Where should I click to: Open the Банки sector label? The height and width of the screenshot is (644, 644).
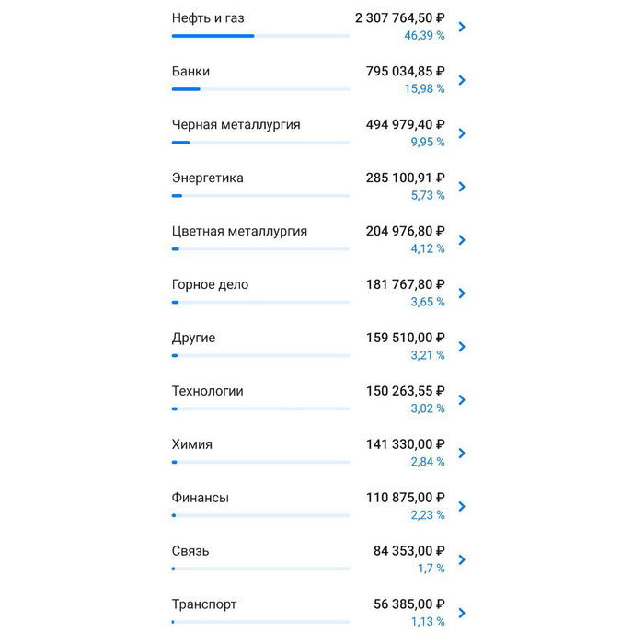point(190,72)
